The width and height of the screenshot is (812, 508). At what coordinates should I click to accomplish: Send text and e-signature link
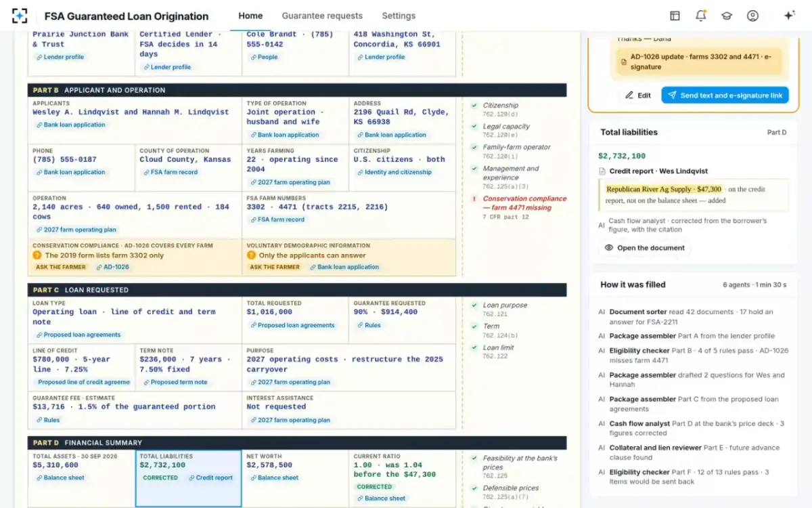click(x=725, y=96)
